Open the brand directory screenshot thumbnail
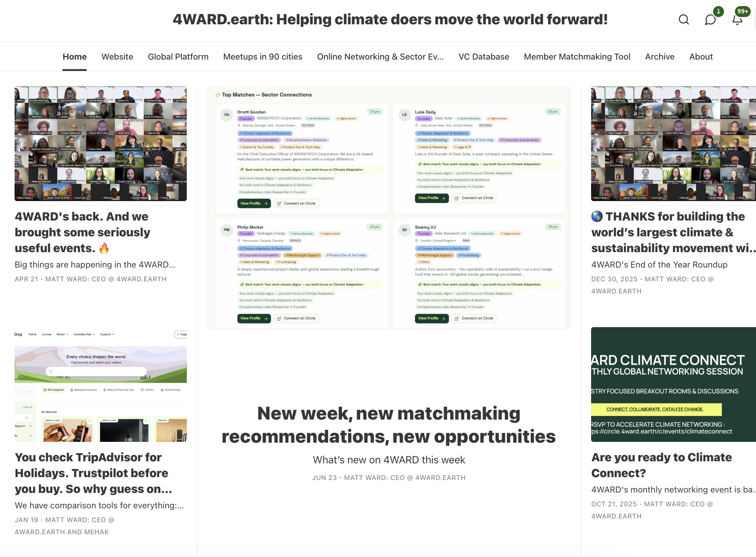Screen dimensions: 756x557 pyautogui.click(x=100, y=385)
